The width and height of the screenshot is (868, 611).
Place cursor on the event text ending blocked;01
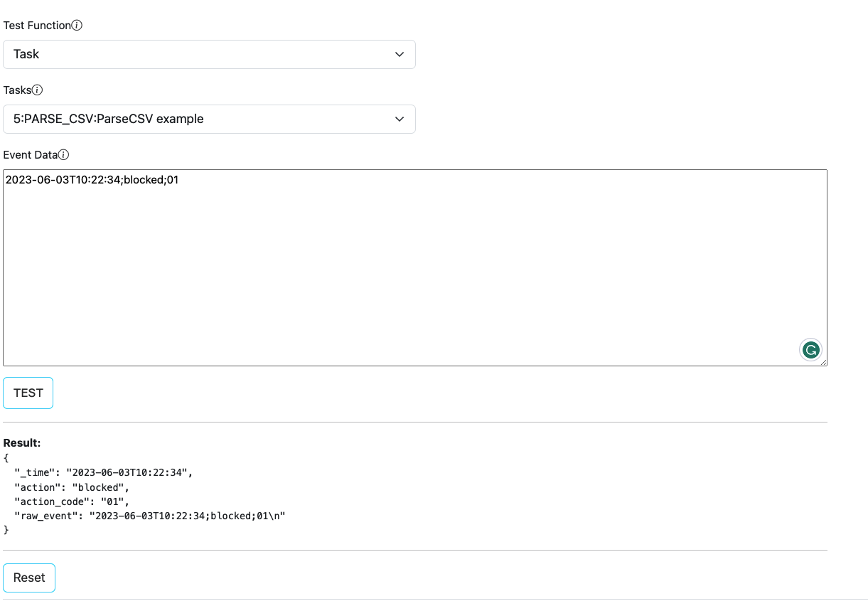click(x=92, y=181)
